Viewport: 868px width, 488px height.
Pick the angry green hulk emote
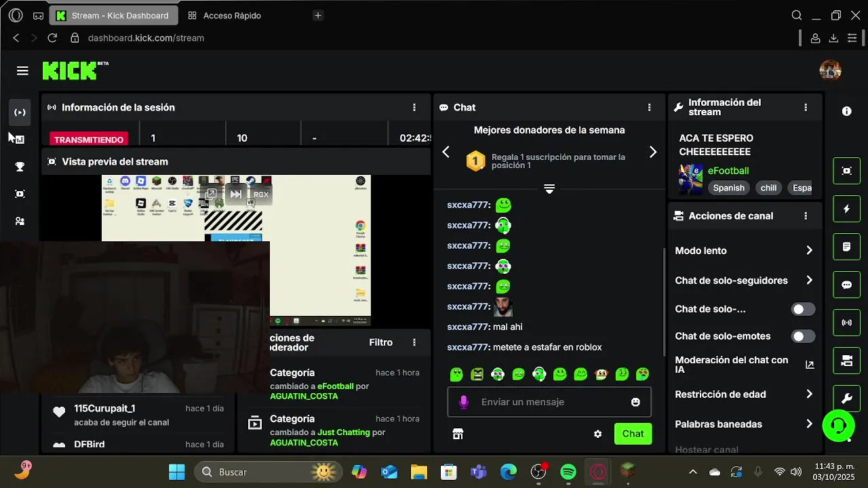pyautogui.click(x=477, y=373)
